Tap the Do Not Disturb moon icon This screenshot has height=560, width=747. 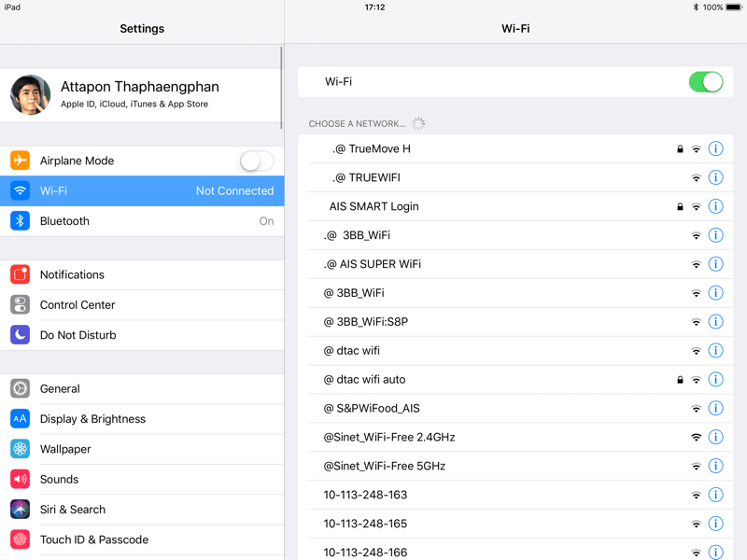[21, 335]
